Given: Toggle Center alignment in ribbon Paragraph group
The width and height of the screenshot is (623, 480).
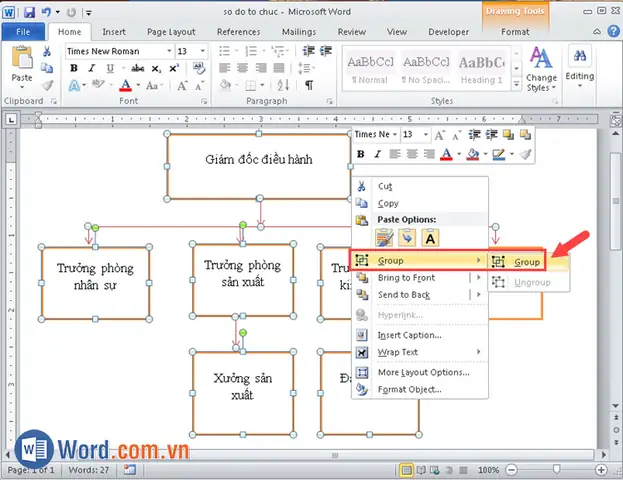Looking at the screenshot, I should tap(242, 68).
